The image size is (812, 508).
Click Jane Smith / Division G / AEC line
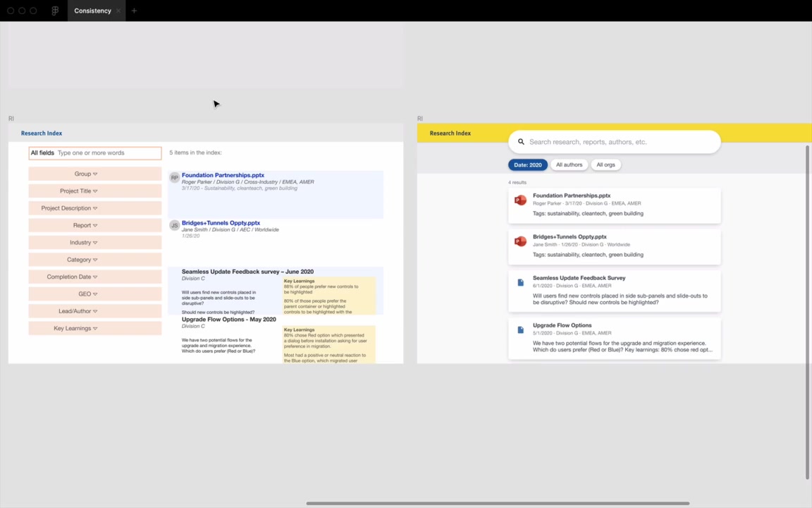pos(230,229)
